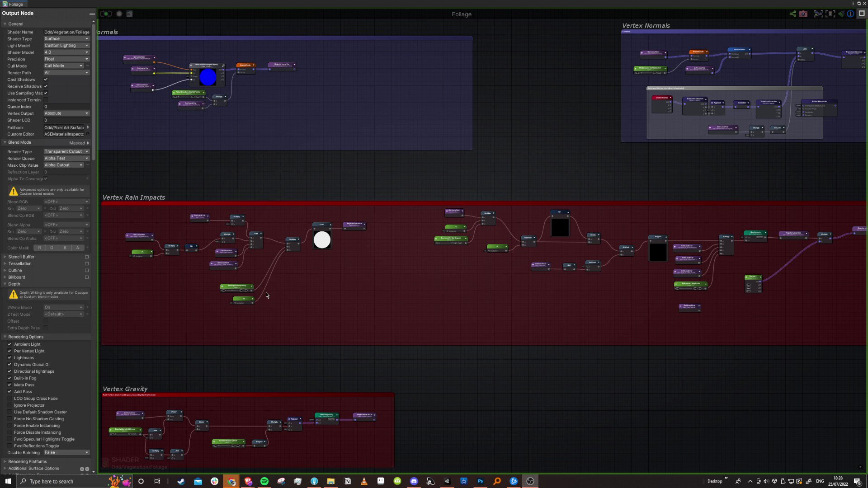
Task: Select the A channel in Color Mask
Action: click(77, 248)
